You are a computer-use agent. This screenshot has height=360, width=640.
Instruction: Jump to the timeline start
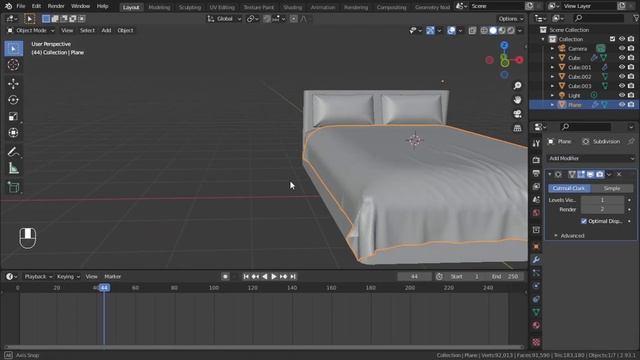click(246, 277)
